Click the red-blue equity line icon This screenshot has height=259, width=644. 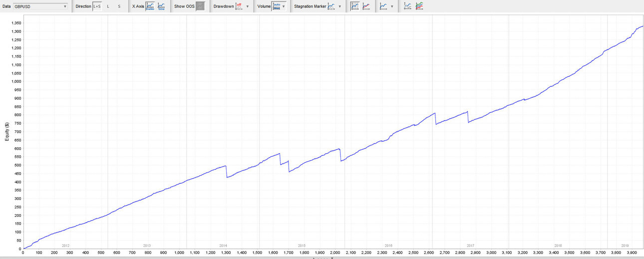point(366,6)
